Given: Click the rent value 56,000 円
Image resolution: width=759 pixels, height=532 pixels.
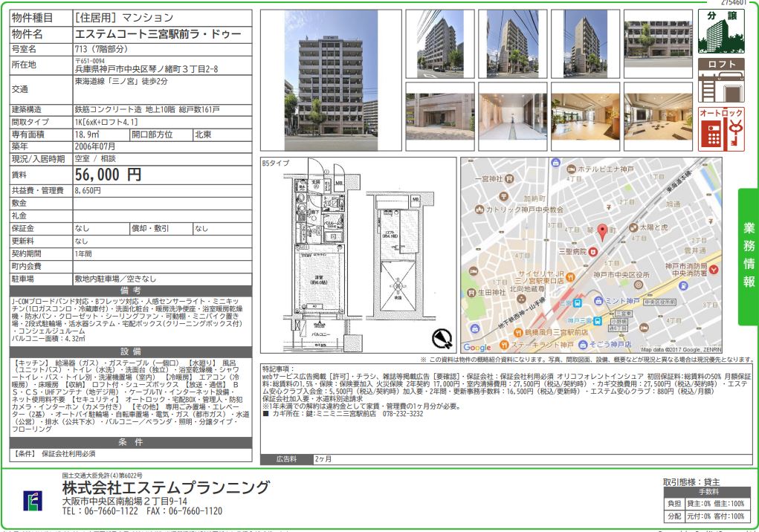Looking at the screenshot, I should tap(109, 174).
